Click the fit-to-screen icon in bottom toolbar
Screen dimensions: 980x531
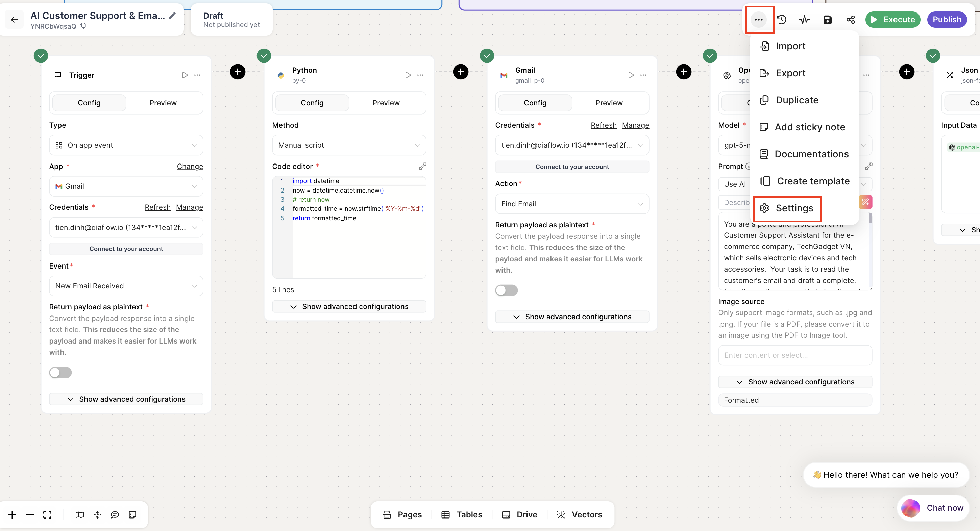47,515
